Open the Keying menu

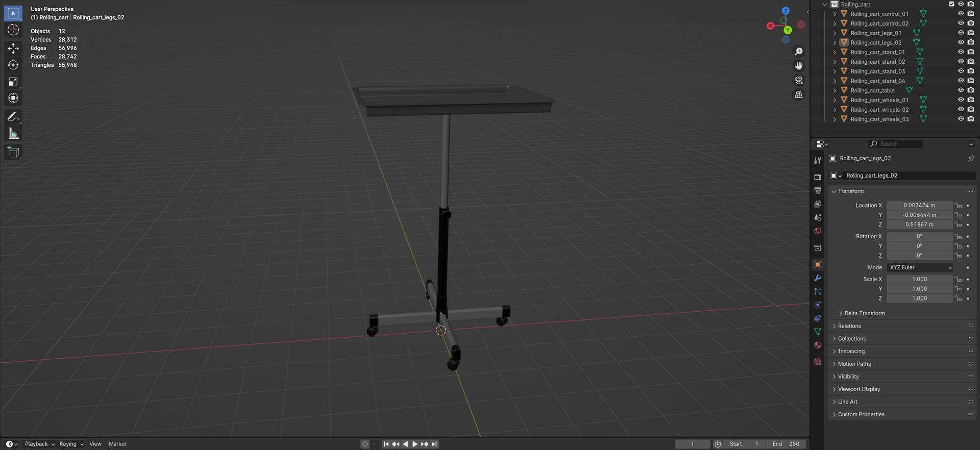71,444
